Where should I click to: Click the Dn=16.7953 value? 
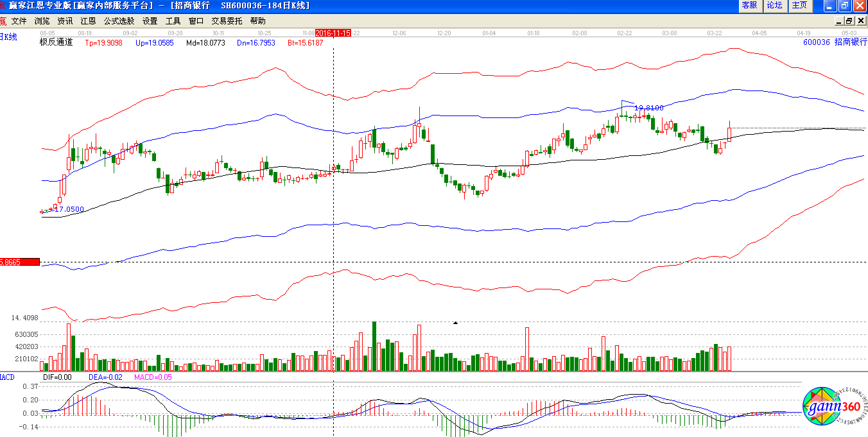(256, 43)
